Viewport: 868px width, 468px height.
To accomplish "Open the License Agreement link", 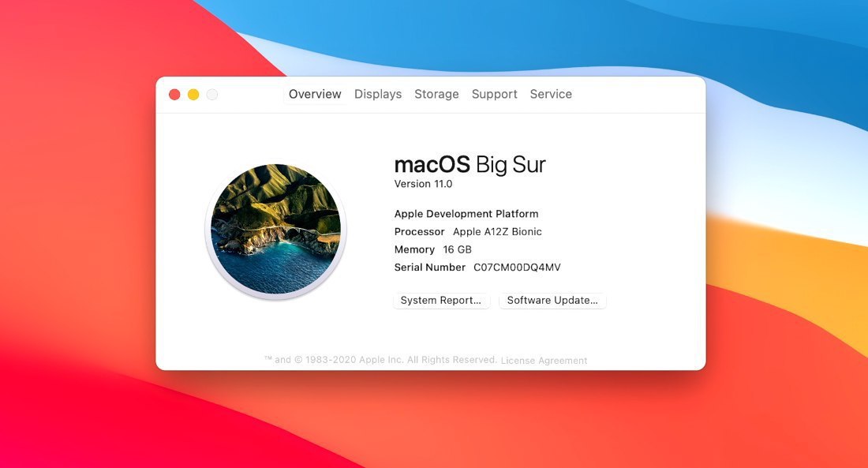I will (x=544, y=361).
